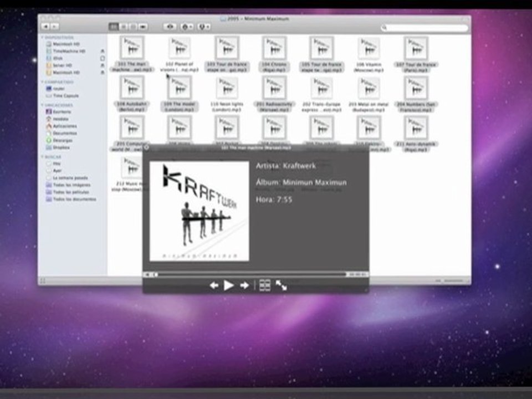532x399 pixels.
Task: Go back in Finder window
Action: [45, 27]
